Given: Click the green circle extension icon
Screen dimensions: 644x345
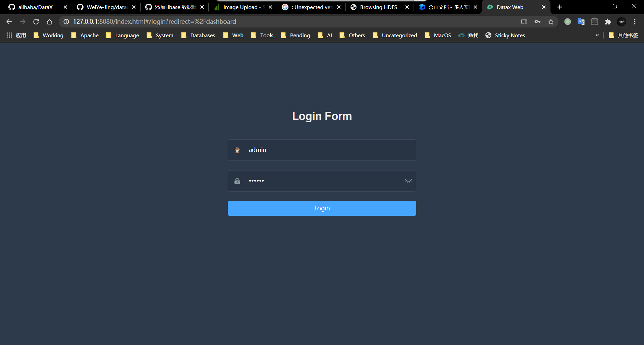Looking at the screenshot, I should pos(568,22).
